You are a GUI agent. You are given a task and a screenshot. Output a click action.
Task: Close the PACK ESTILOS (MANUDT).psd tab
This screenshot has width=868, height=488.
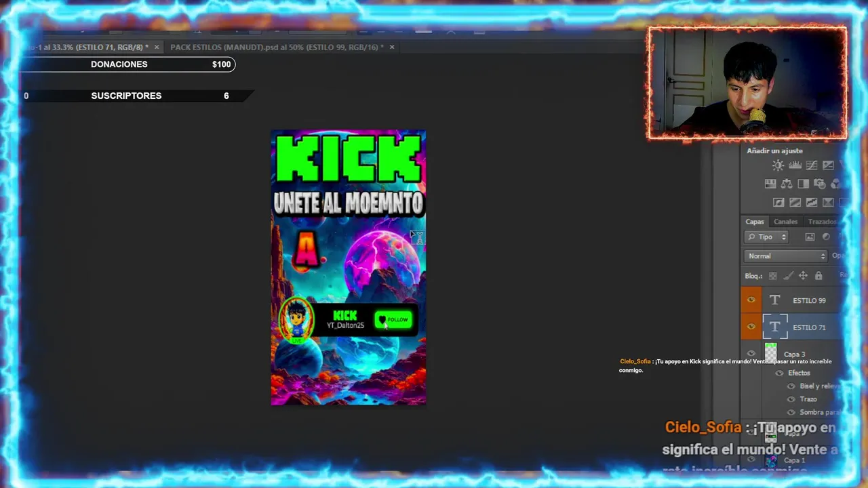pyautogui.click(x=391, y=47)
